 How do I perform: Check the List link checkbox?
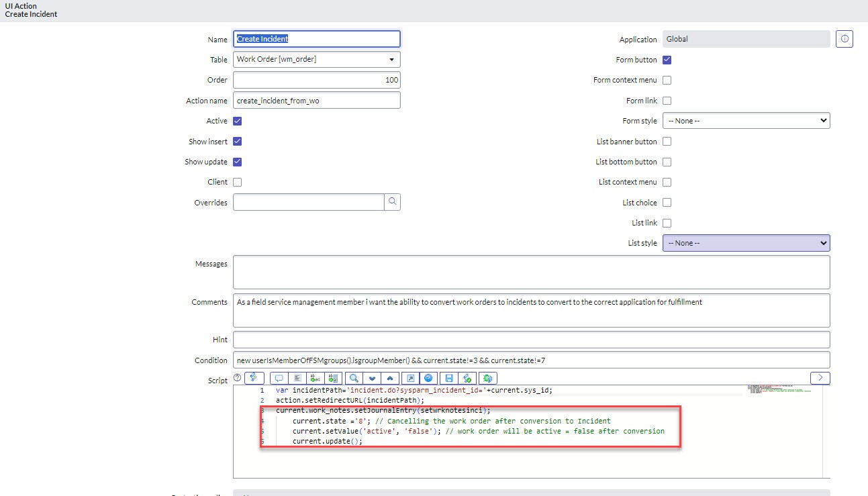[x=667, y=223]
